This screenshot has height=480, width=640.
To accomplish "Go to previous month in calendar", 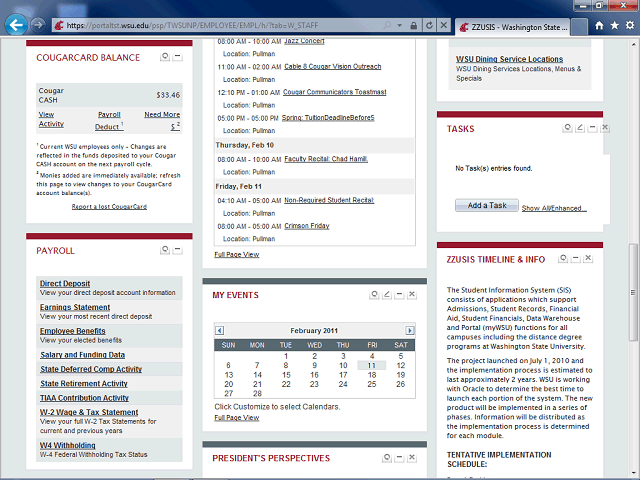I will [x=220, y=331].
